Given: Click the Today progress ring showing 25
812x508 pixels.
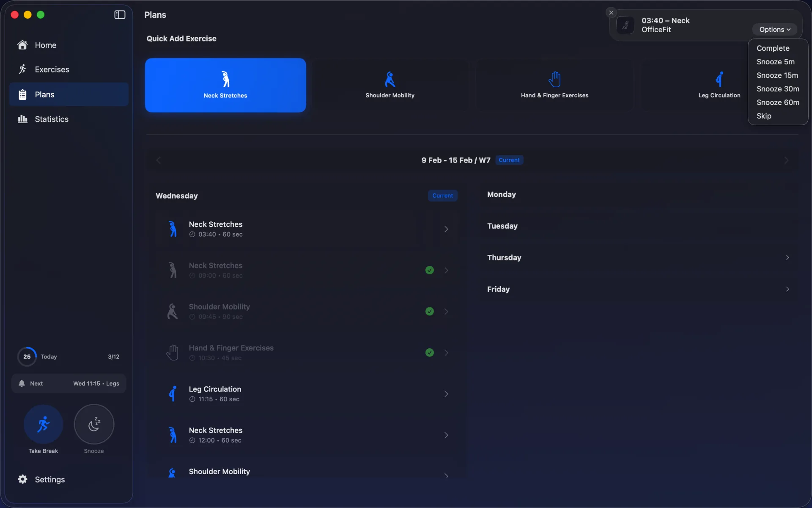Looking at the screenshot, I should [27, 356].
